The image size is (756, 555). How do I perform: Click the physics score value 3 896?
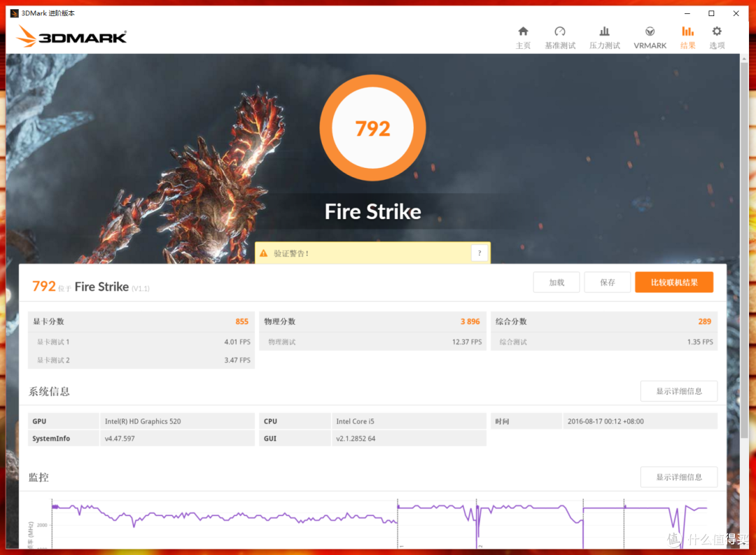(470, 322)
